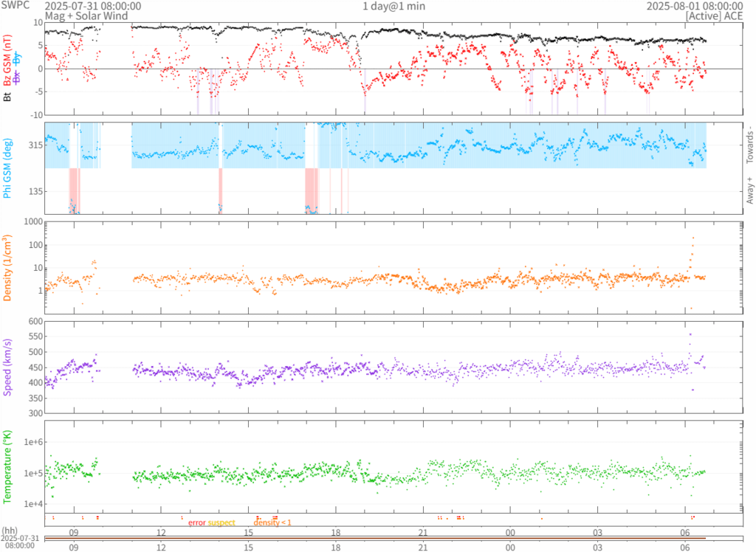Click the top-left start time 2025-07-31 08:00:00
Viewport: 756px width, 552px height.
click(93, 6)
